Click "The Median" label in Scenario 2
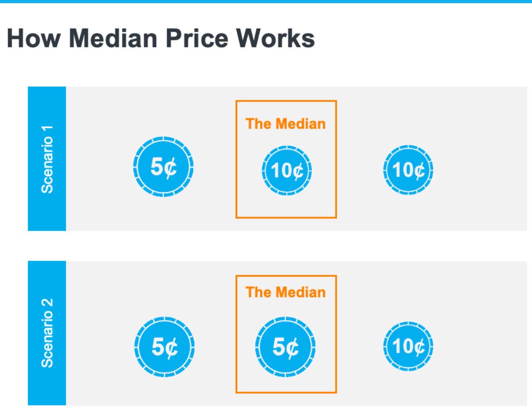The image size is (532, 412). 286,292
